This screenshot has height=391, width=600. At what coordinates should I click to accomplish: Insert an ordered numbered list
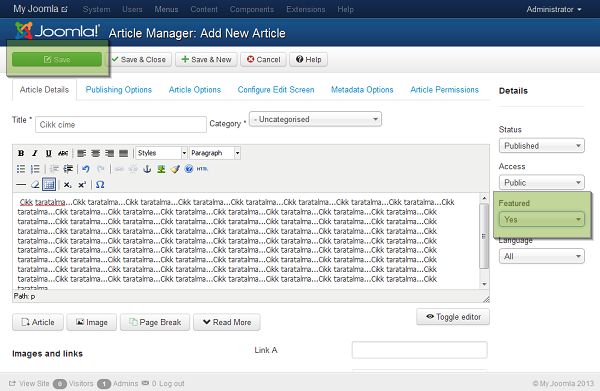[35, 169]
